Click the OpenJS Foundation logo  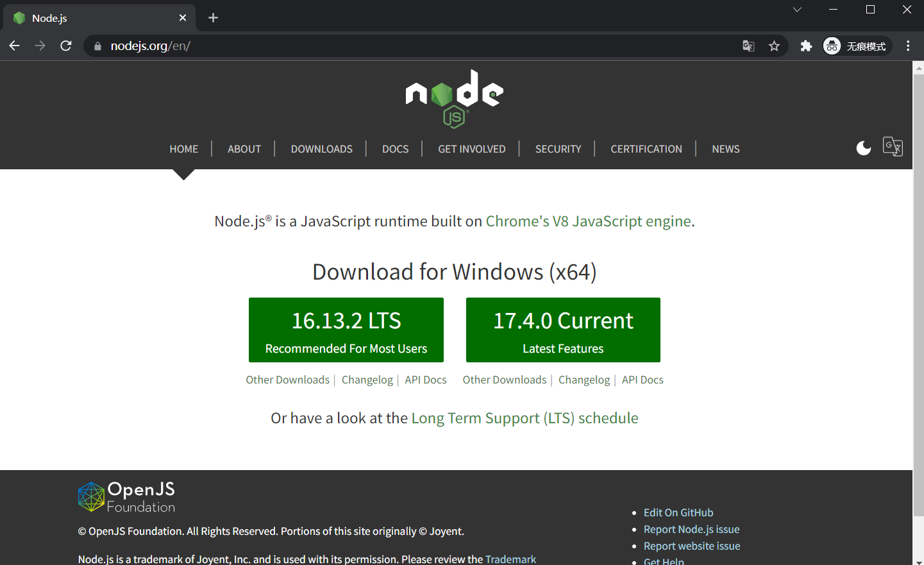[x=126, y=497]
